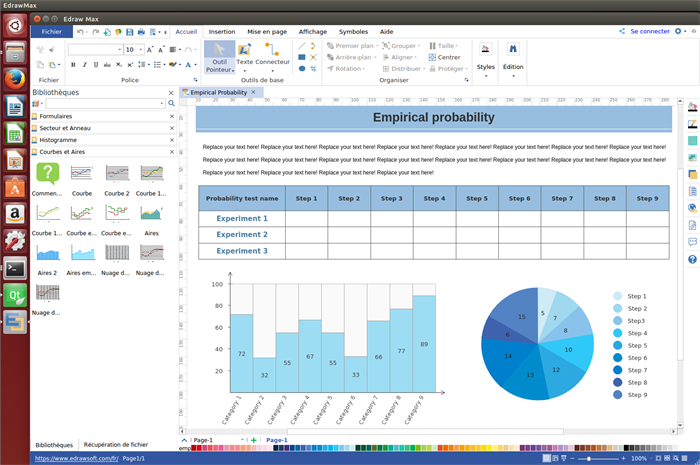Open Firefox from the Ubuntu dock
This screenshot has height=465, width=700.
pos(15,79)
